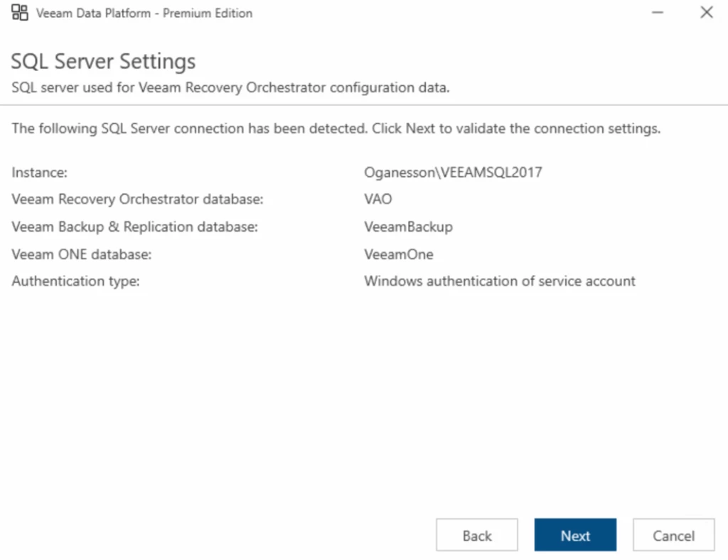728x560 pixels.
Task: Click the subtitle about Orchestrator configuration data
Action: point(231,87)
